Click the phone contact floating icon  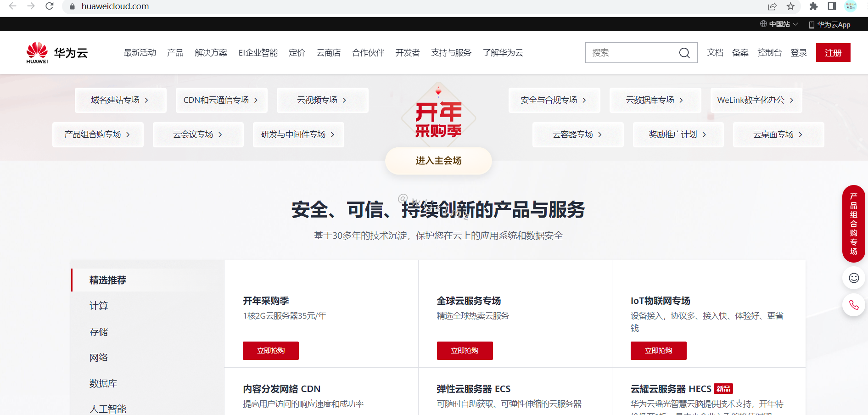click(x=854, y=305)
